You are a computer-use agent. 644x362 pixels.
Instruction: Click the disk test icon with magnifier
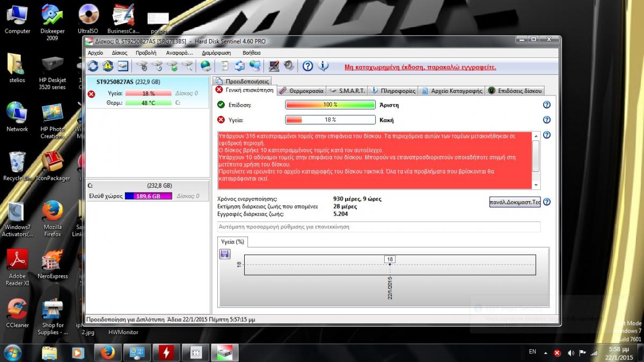tap(187, 66)
